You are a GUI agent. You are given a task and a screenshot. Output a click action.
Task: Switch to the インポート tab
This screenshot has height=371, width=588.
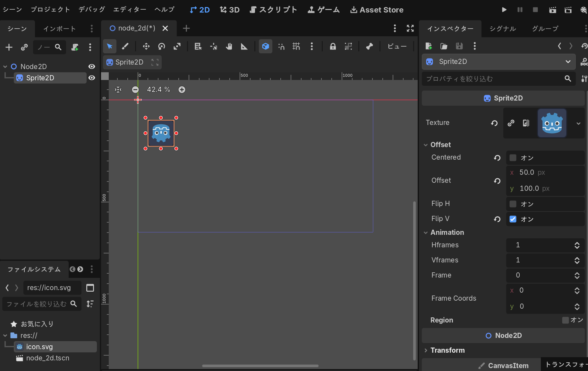[60, 29]
